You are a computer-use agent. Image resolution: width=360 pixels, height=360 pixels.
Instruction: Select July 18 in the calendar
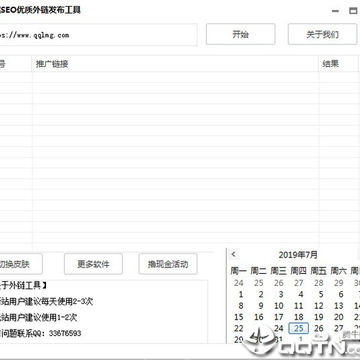299,317
